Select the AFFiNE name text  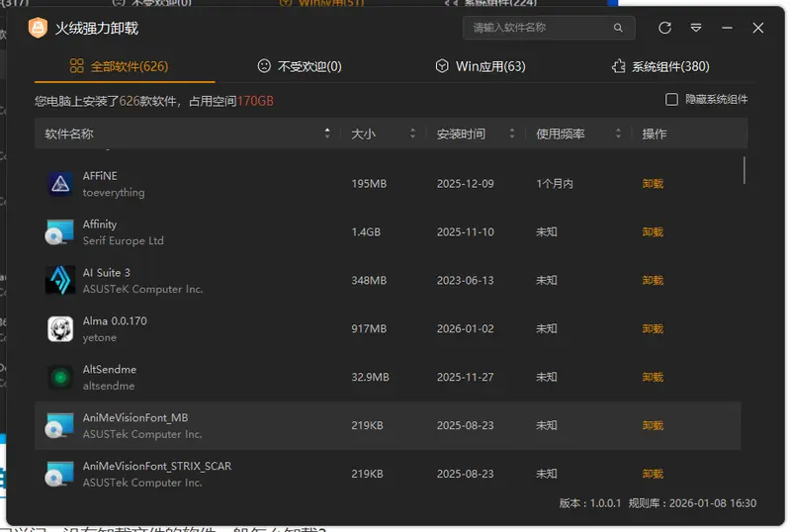tap(100, 176)
